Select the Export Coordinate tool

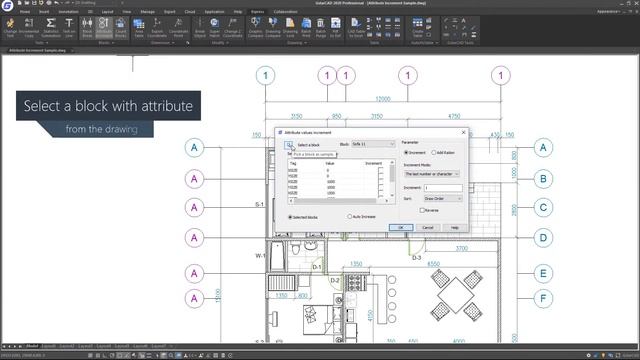(x=157, y=27)
